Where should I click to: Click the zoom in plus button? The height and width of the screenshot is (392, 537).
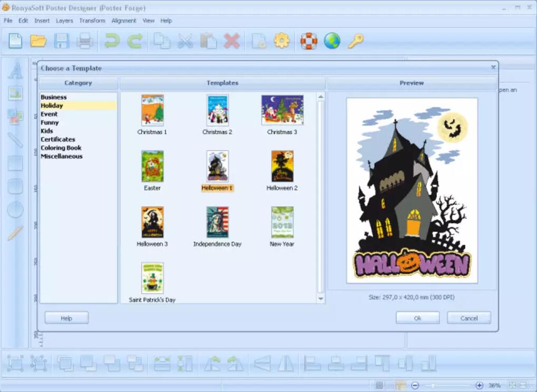click(x=479, y=386)
